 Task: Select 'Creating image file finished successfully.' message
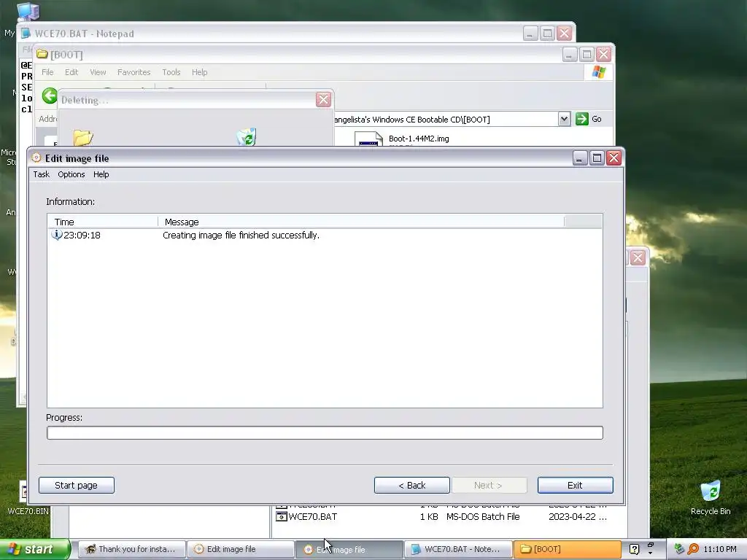click(241, 236)
